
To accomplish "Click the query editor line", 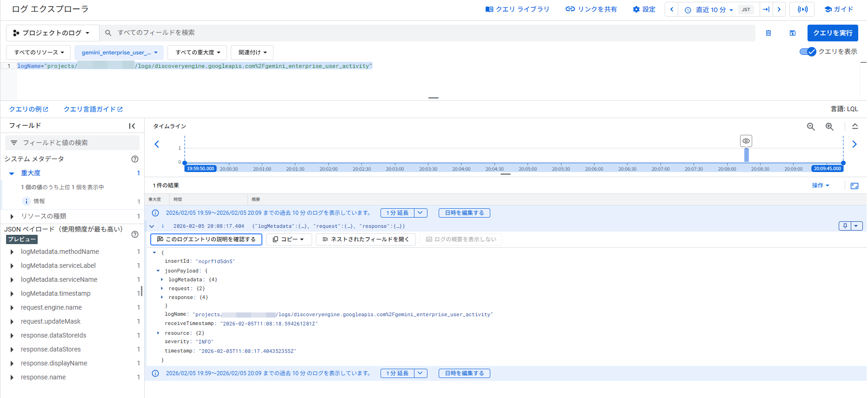I will click(x=194, y=66).
